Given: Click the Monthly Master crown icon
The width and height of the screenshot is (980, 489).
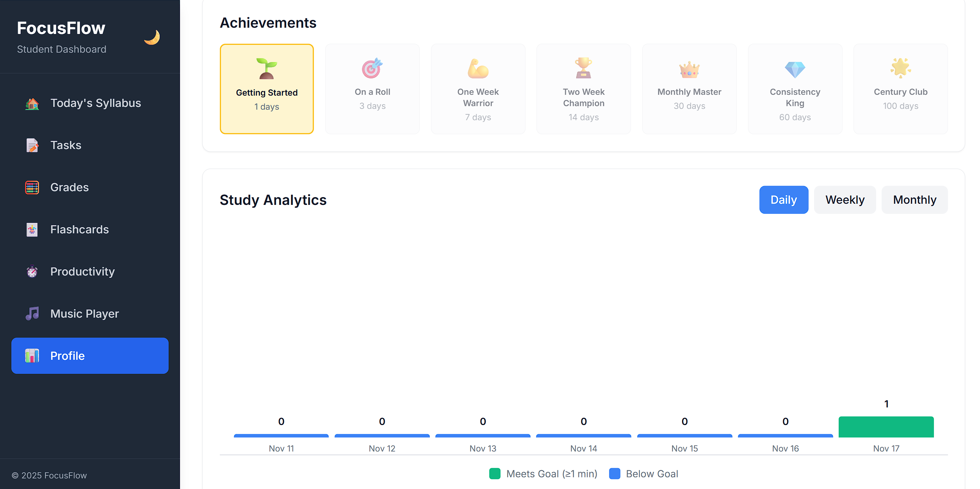Looking at the screenshot, I should click(x=689, y=69).
